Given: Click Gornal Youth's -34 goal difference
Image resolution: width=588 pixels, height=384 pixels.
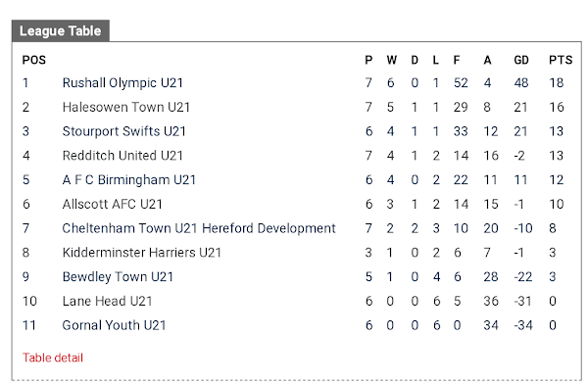Looking at the screenshot, I should [523, 325].
